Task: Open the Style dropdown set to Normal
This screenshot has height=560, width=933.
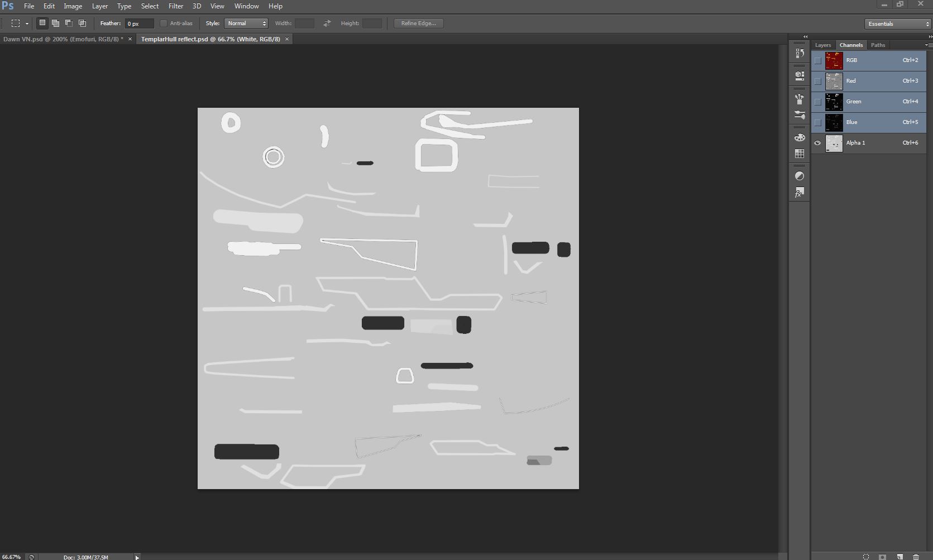Action: (x=246, y=23)
